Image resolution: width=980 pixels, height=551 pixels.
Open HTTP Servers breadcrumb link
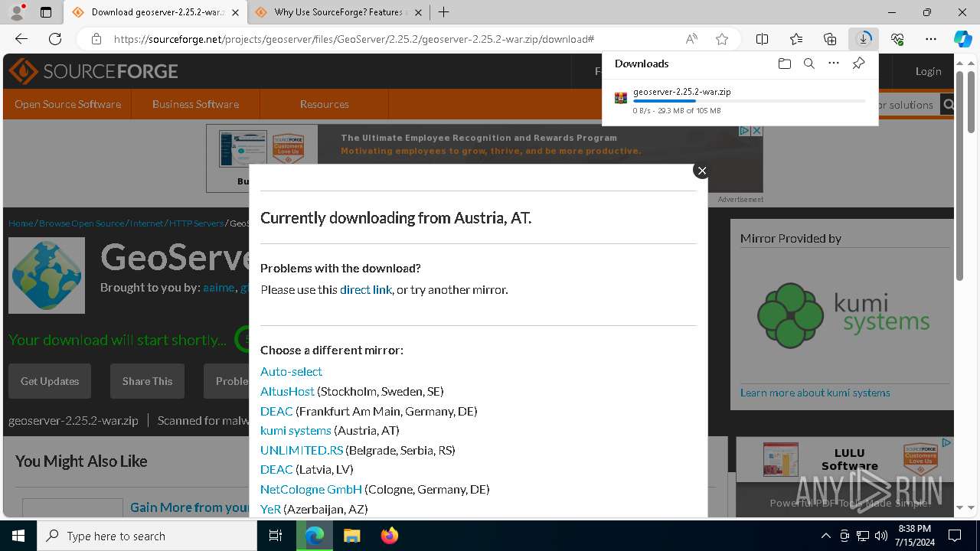point(196,223)
